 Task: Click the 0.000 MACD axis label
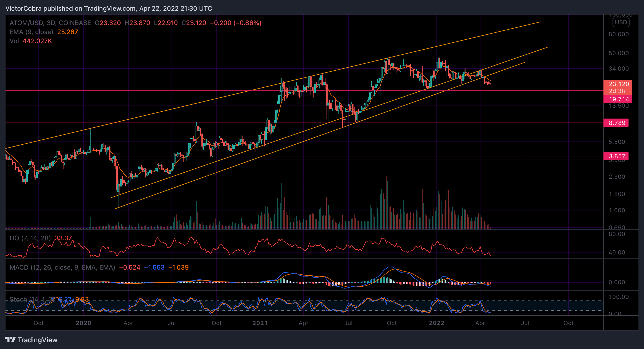617,282
